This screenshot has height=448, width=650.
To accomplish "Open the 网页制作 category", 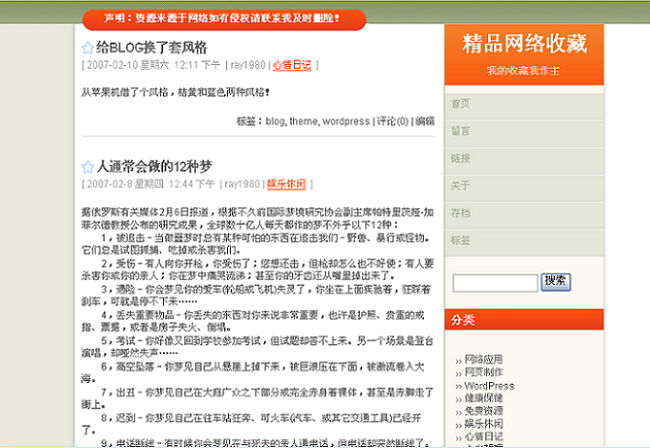I will [x=483, y=372].
